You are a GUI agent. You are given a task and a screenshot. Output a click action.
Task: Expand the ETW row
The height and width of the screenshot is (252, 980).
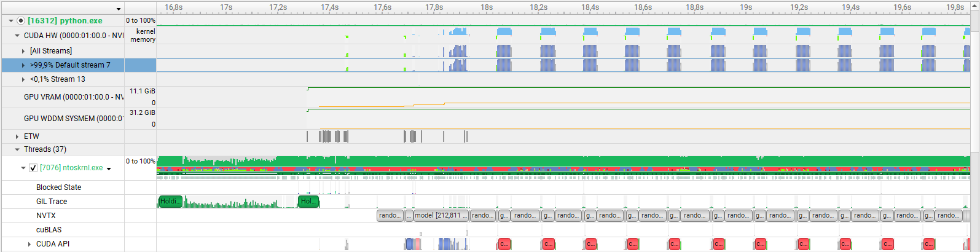17,136
